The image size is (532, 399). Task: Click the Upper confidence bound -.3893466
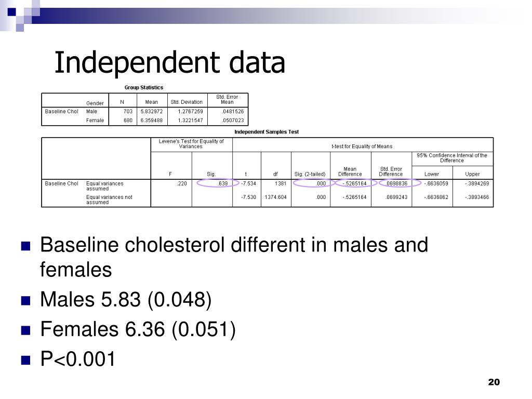click(477, 197)
